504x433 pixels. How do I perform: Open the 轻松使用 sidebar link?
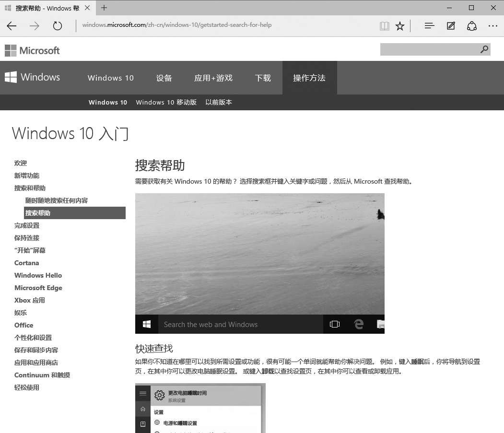tap(27, 387)
